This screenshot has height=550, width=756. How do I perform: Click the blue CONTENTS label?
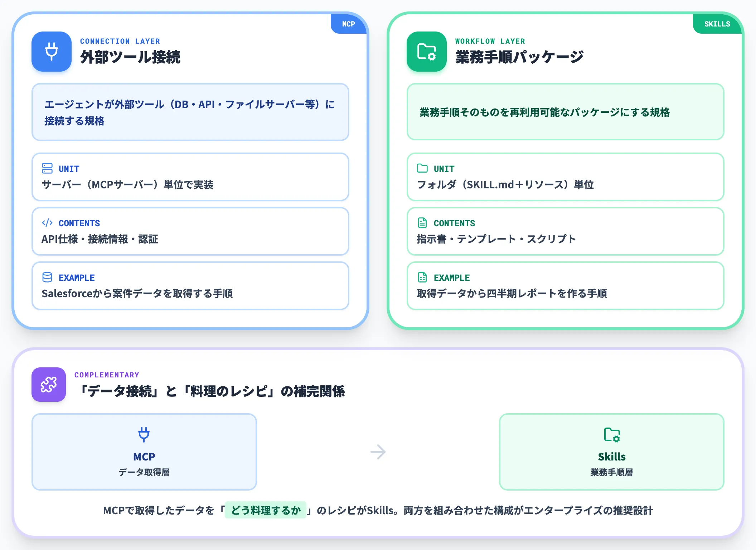79,223
